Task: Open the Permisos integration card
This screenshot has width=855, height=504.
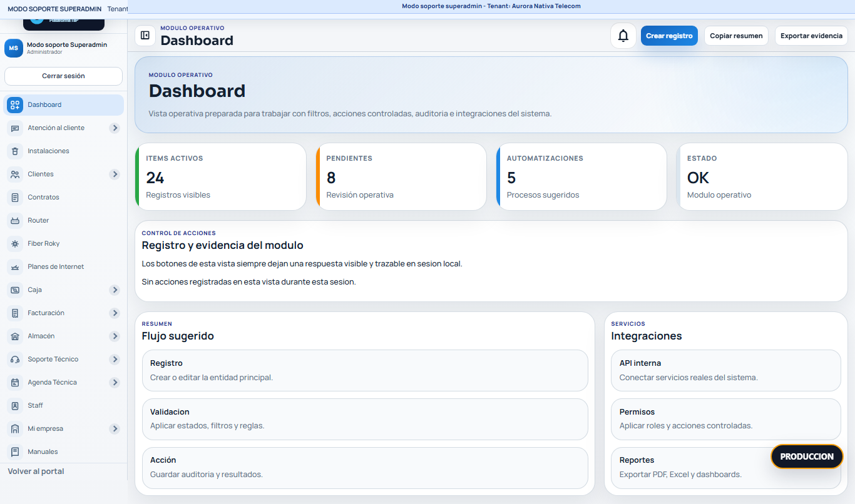Action: pos(726,419)
